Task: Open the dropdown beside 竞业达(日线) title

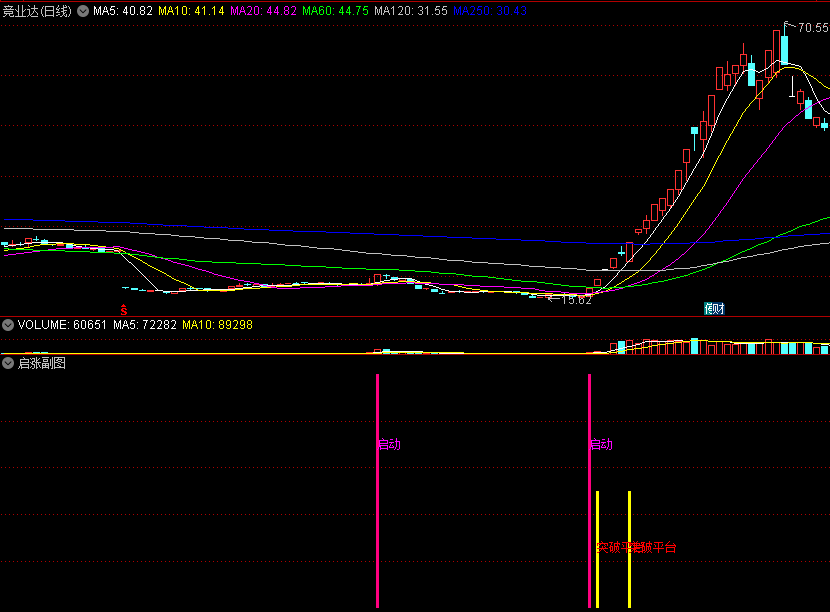Action: tap(83, 11)
